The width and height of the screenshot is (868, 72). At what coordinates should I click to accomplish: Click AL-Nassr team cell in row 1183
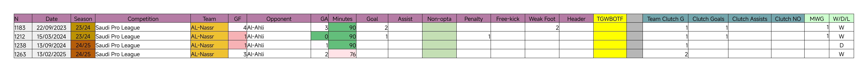tap(209, 27)
